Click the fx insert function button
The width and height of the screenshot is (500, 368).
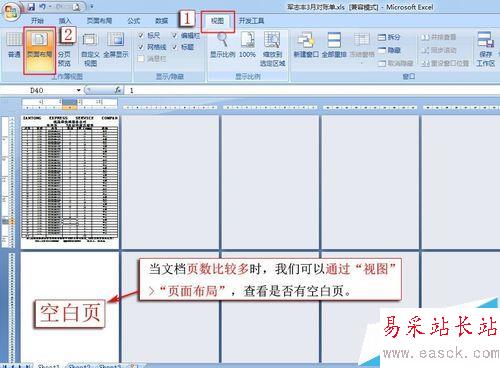(118, 90)
